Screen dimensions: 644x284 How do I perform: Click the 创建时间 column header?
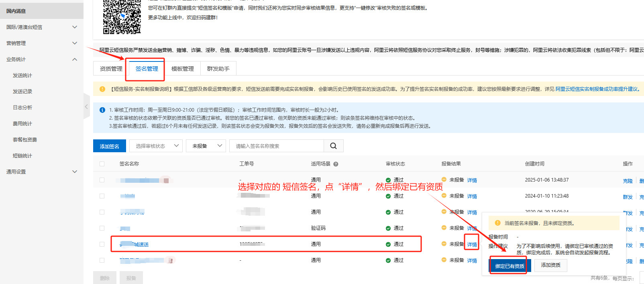pyautogui.click(x=535, y=164)
